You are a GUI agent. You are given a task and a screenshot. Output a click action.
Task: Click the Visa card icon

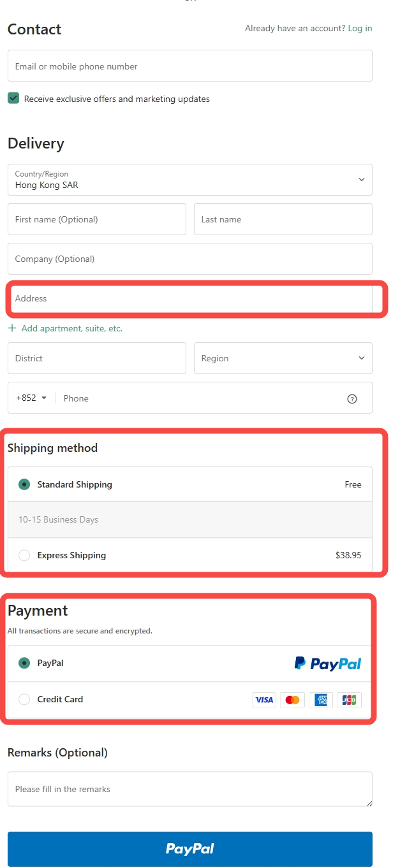(264, 700)
